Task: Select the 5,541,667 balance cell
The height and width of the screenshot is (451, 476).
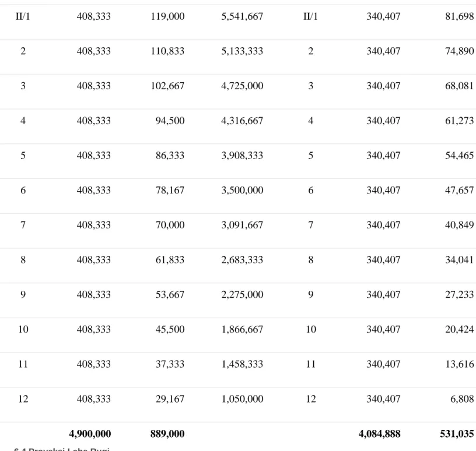Action: (242, 16)
